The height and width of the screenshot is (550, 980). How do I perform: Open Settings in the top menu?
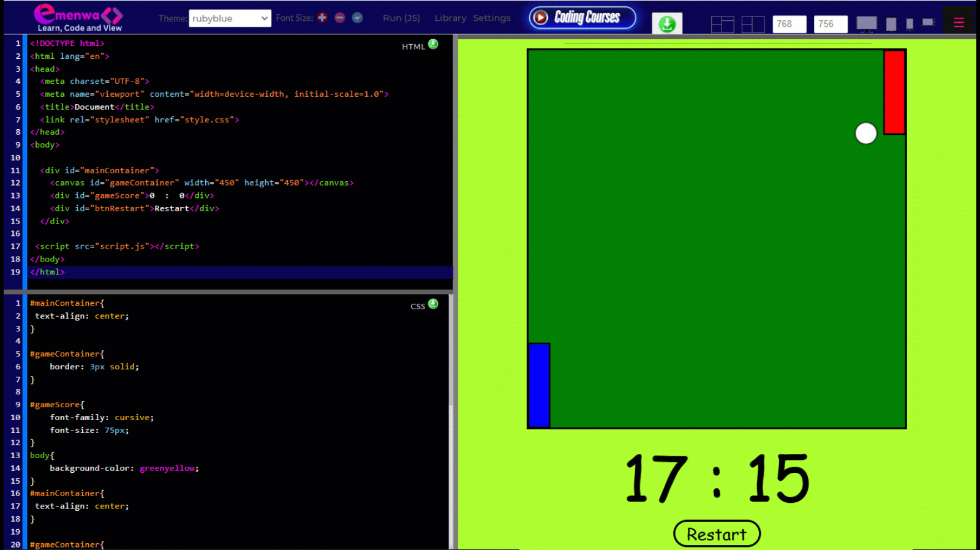[491, 18]
